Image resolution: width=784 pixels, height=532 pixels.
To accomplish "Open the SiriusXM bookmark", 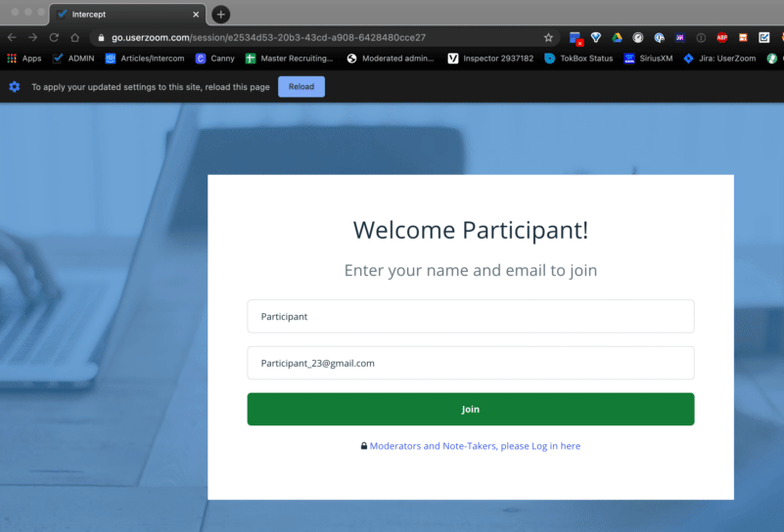I will [x=649, y=59].
